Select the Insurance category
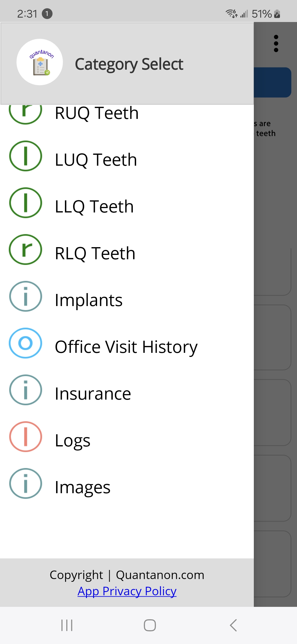This screenshot has width=297, height=644. coord(93,394)
